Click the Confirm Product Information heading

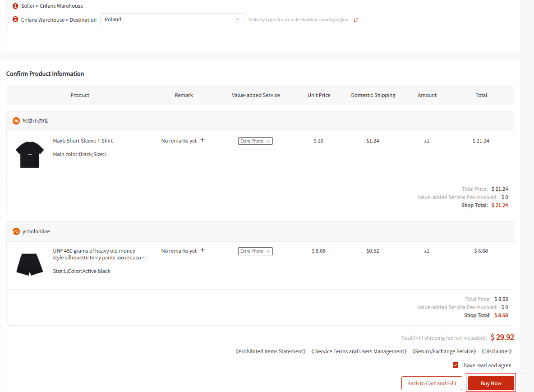coord(45,74)
